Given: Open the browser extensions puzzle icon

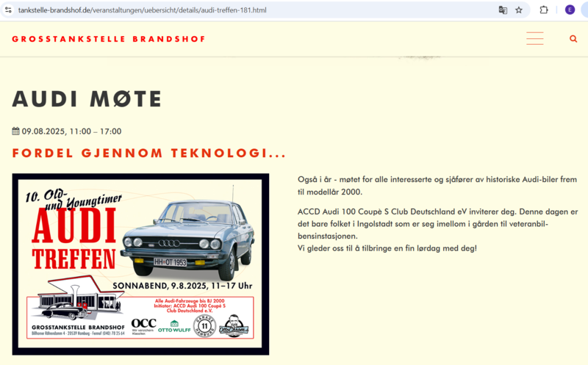Looking at the screenshot, I should pos(543,10).
